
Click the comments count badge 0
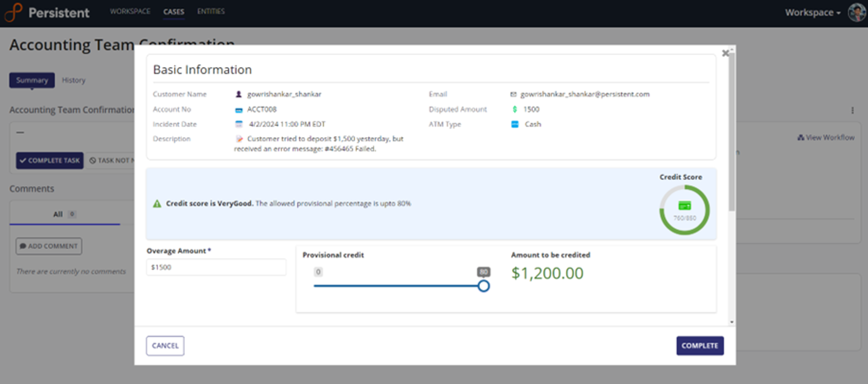pyautogui.click(x=72, y=214)
